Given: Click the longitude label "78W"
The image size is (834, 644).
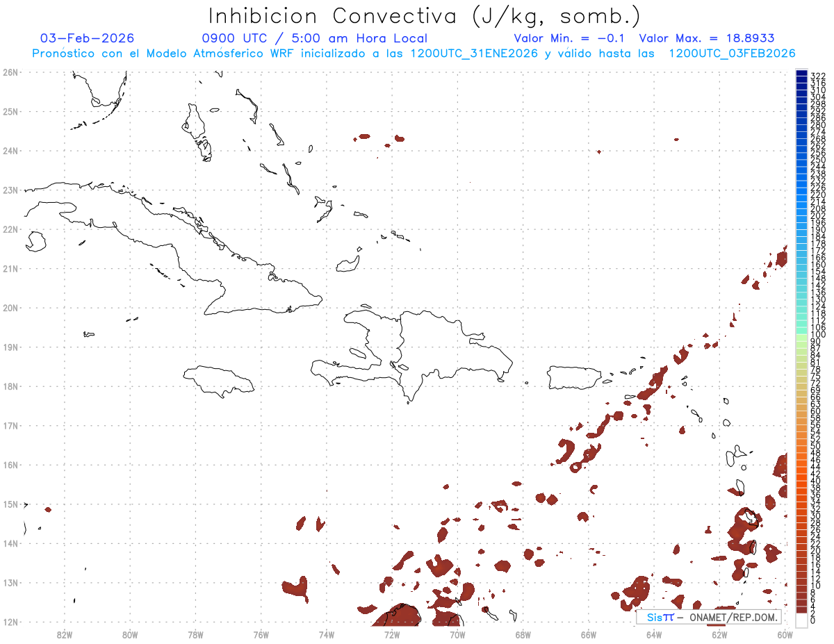Looking at the screenshot, I should [x=195, y=634].
